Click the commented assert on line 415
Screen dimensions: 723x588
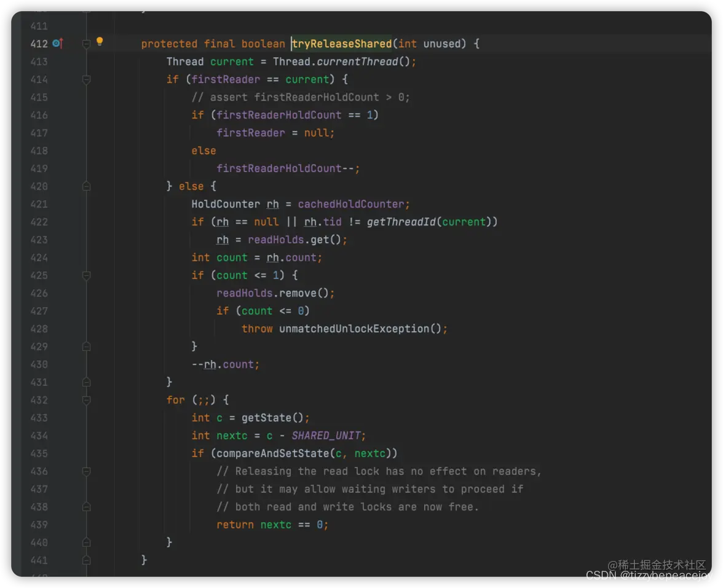301,97
